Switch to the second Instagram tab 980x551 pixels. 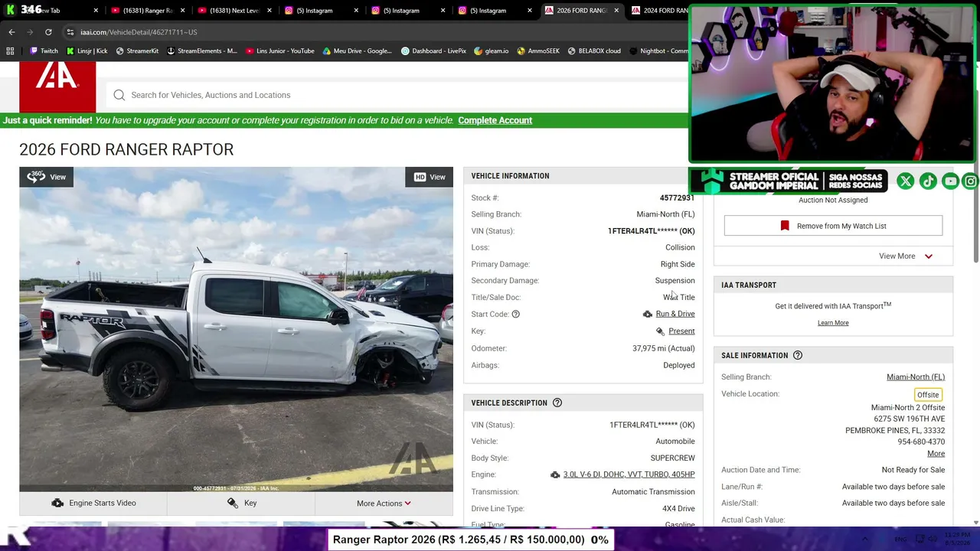(402, 11)
